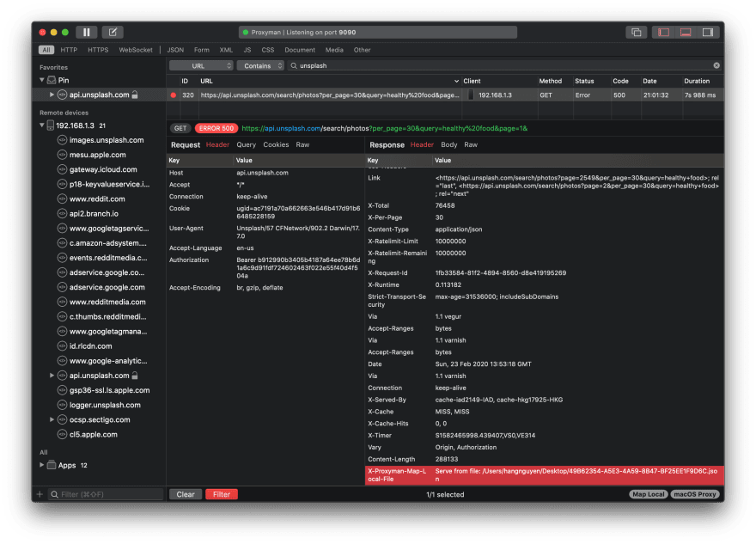Select gateway.icloud.com in the sidebar
Viewport: 756px width, 544px height.
(103, 169)
